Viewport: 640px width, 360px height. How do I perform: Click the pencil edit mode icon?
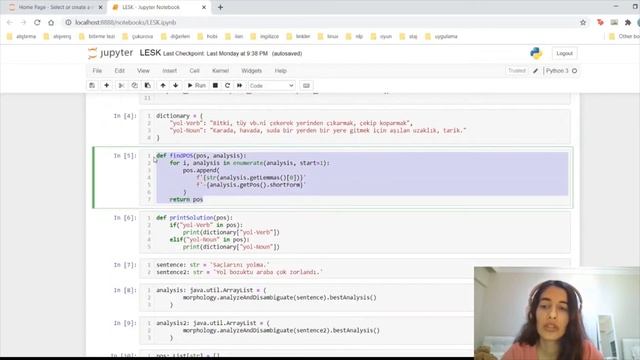pos(536,71)
